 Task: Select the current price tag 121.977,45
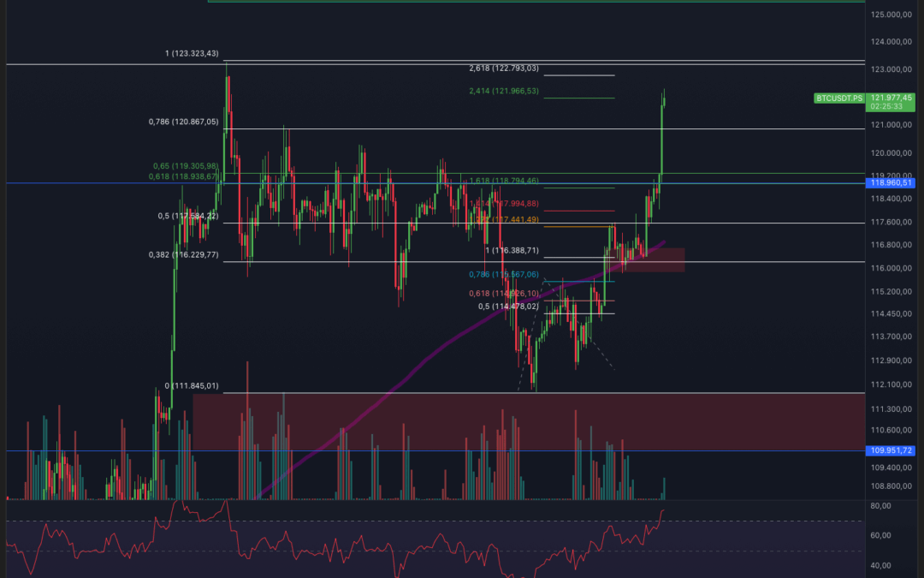tap(891, 98)
